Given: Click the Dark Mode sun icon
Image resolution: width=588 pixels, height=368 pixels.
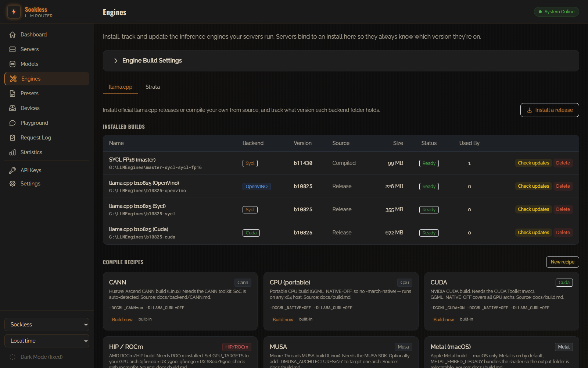Looking at the screenshot, I should point(12,357).
